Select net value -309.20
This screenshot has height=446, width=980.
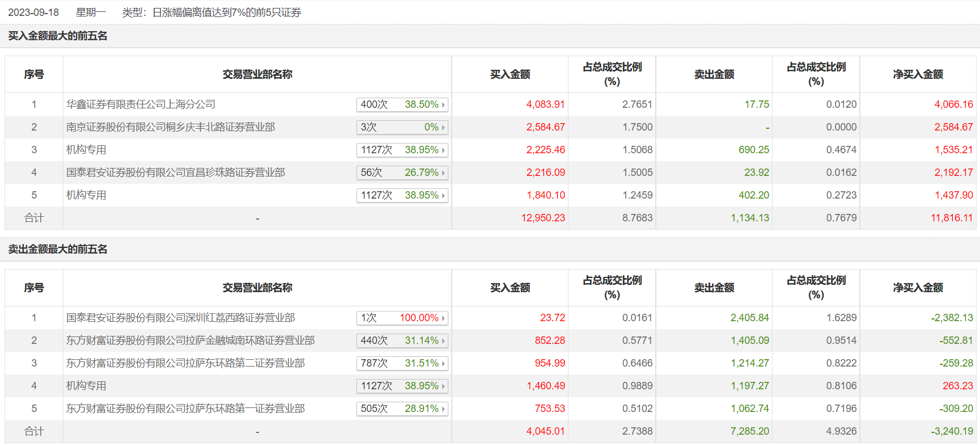[956, 409]
